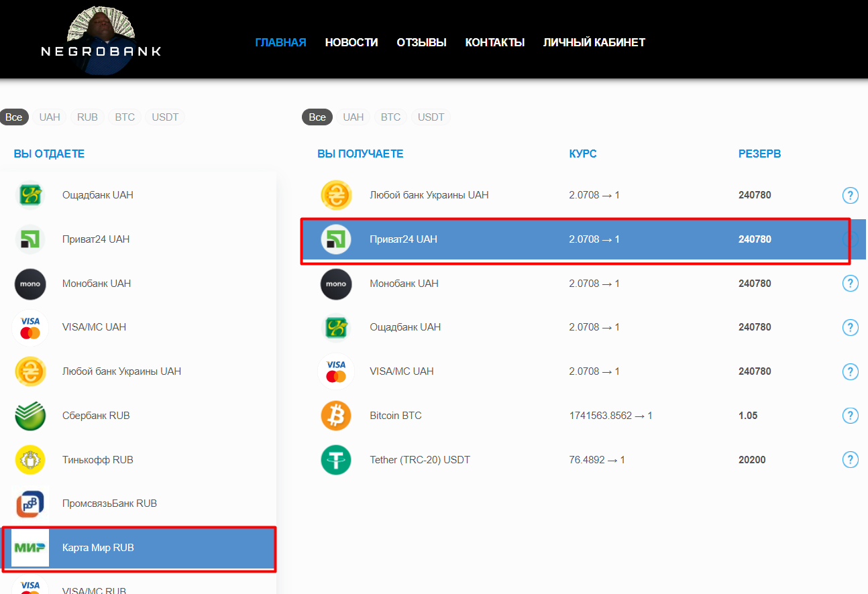The image size is (868, 594).
Task: Open help icon for Bitcoin BTC row
Action: (850, 416)
